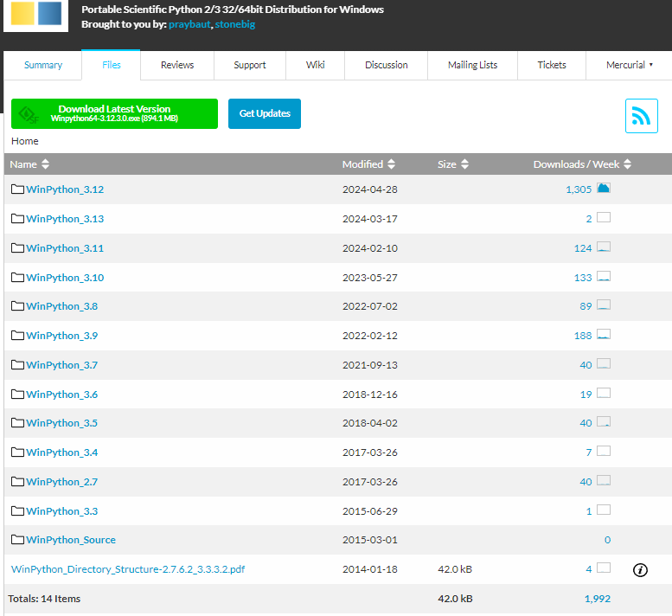The width and height of the screenshot is (672, 616).
Task: Click the folder icon beside WinPython_3.8
Action: coord(17,306)
